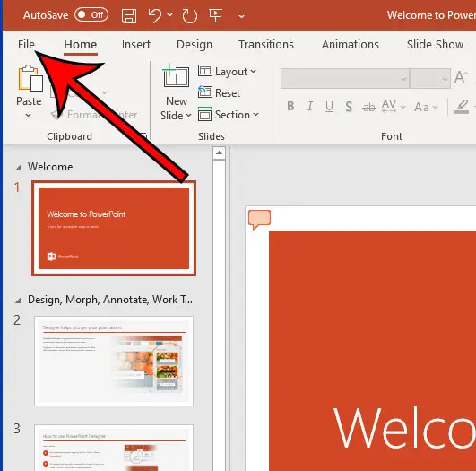
Task: Click the Save floppy disk icon
Action: [x=129, y=15]
